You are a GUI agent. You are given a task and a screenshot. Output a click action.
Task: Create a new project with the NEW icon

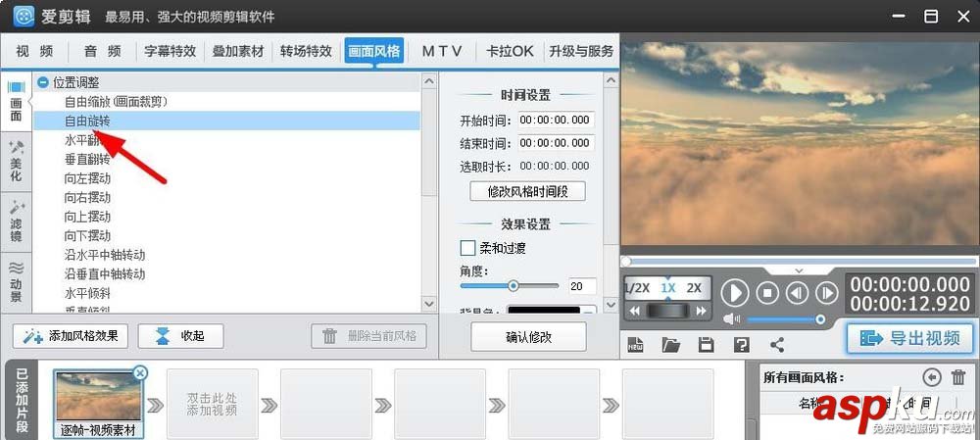coord(636,344)
